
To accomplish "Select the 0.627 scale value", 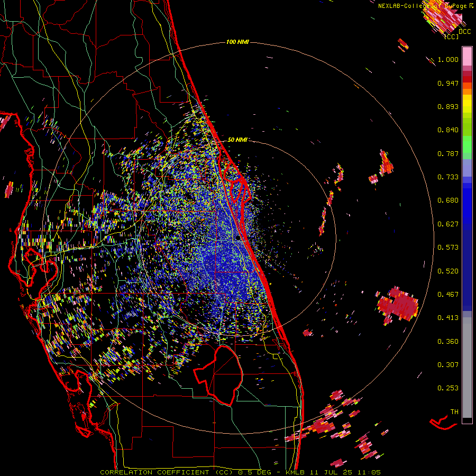I will pyautogui.click(x=448, y=224).
